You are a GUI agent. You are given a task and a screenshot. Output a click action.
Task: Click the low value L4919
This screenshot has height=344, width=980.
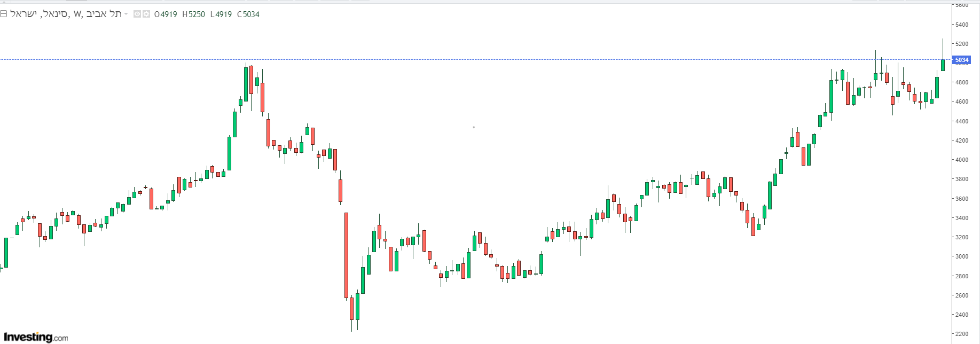click(x=221, y=14)
